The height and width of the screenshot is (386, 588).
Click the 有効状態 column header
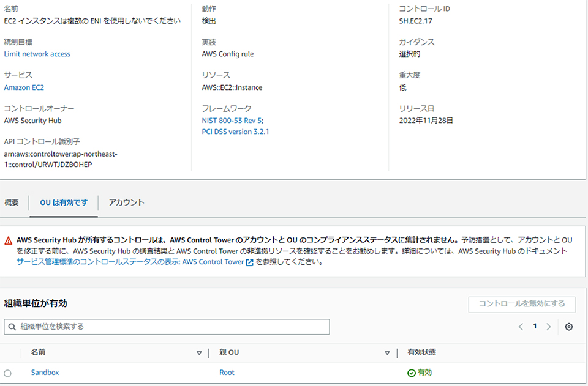[422, 352]
